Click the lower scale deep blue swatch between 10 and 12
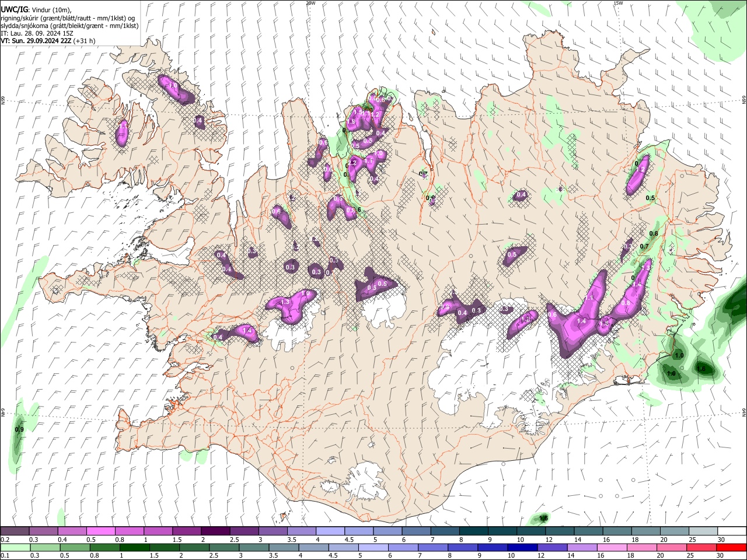Screen dimensions: 747x560 [522, 547]
